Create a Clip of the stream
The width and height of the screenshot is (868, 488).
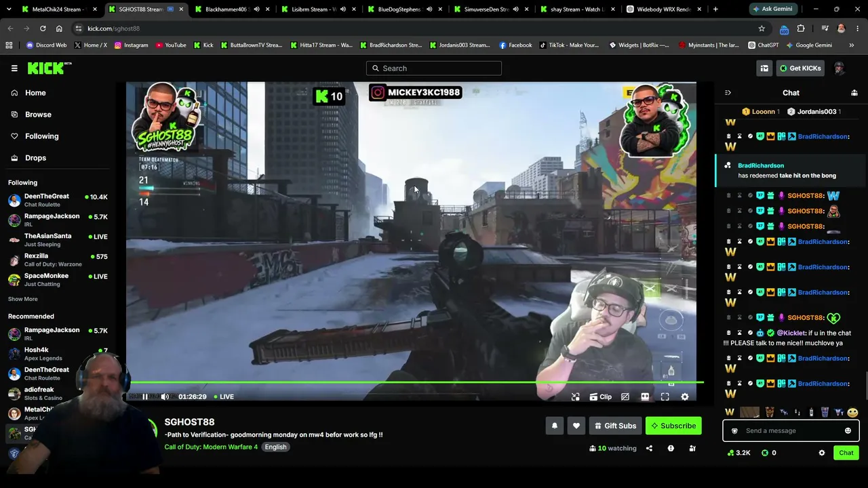point(600,396)
